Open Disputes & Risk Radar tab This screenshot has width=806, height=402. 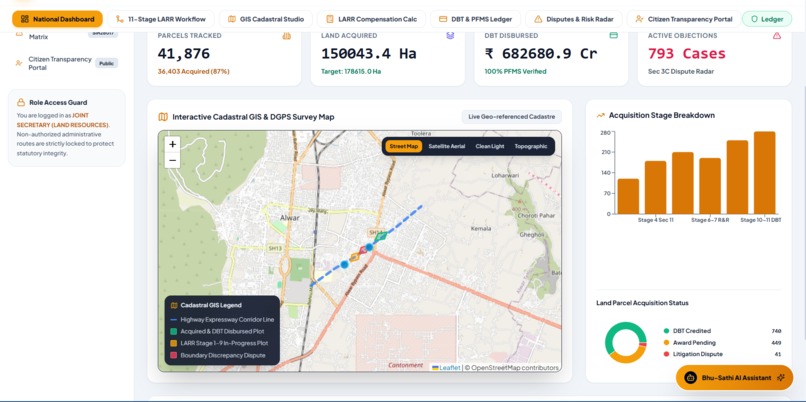[x=574, y=19]
